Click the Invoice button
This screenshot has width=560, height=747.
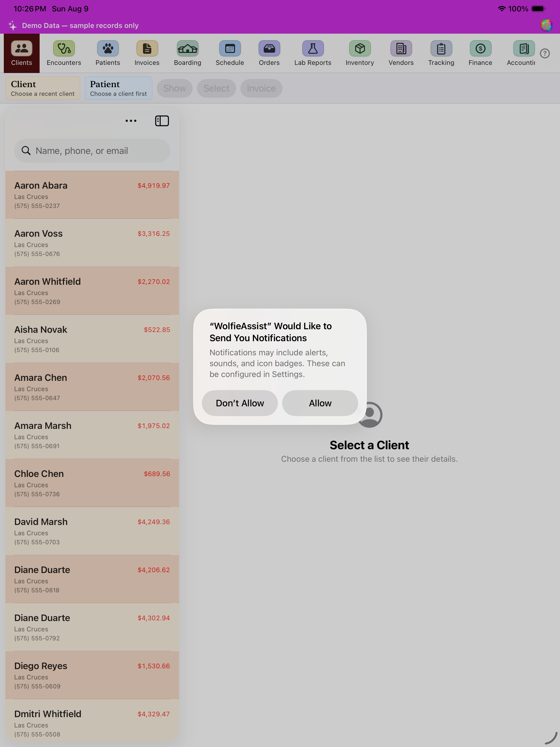261,88
